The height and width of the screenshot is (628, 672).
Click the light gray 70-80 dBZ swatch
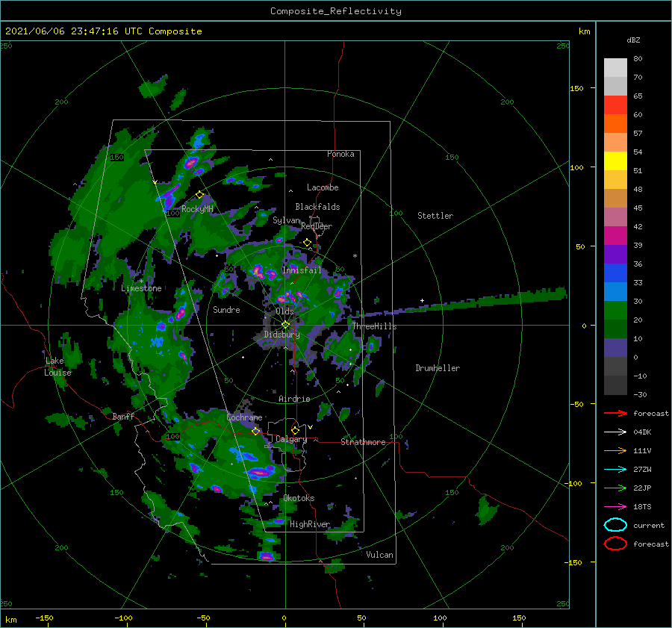click(615, 68)
